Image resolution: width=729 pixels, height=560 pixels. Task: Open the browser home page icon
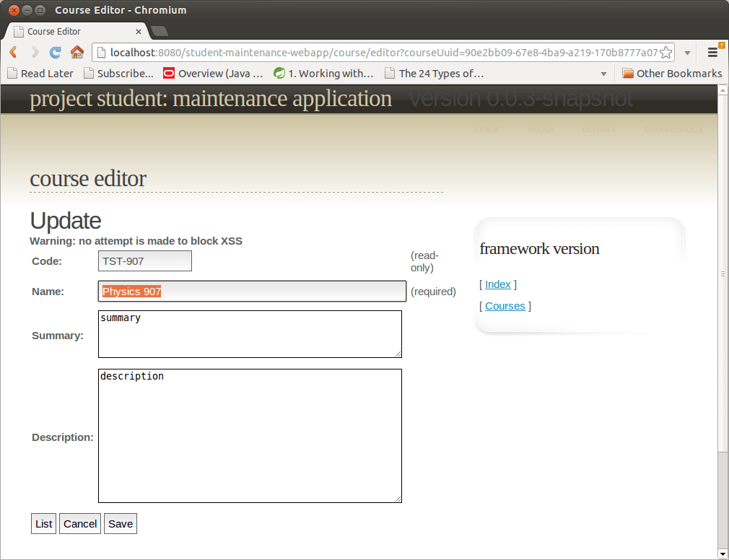77,52
